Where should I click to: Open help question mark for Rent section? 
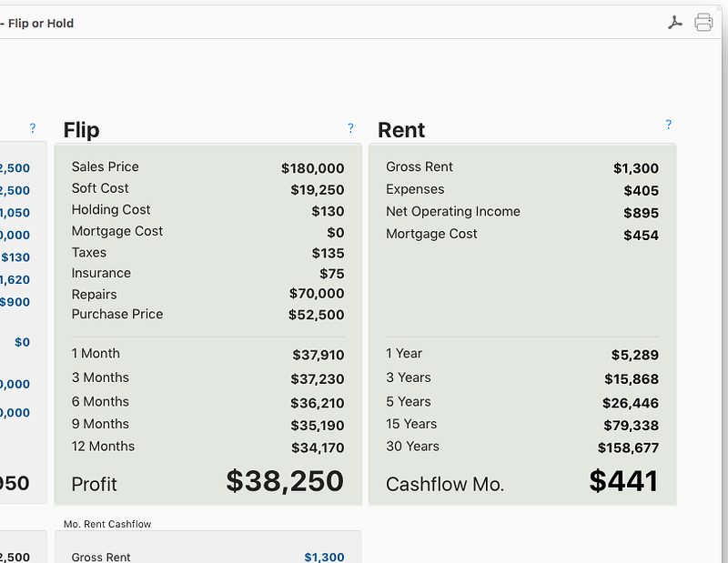pyautogui.click(x=668, y=125)
